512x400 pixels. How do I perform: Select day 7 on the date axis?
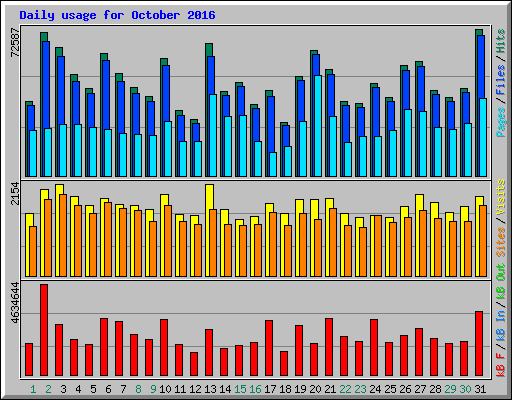123,389
